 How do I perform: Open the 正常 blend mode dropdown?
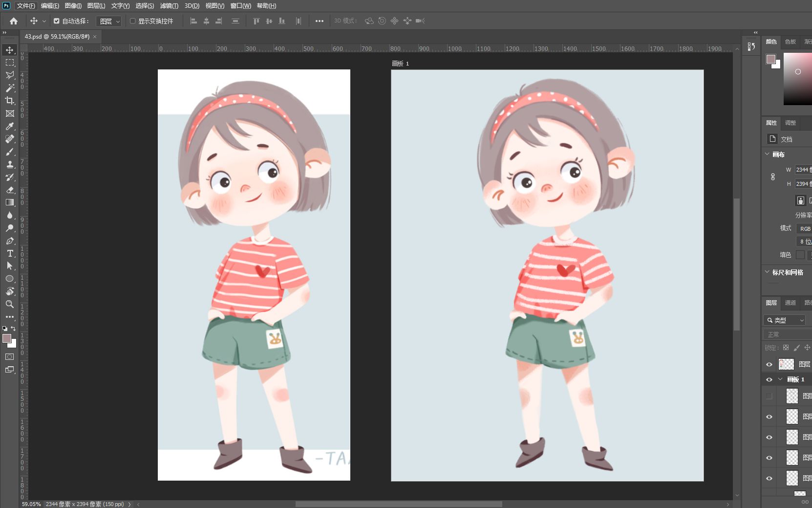coord(788,334)
